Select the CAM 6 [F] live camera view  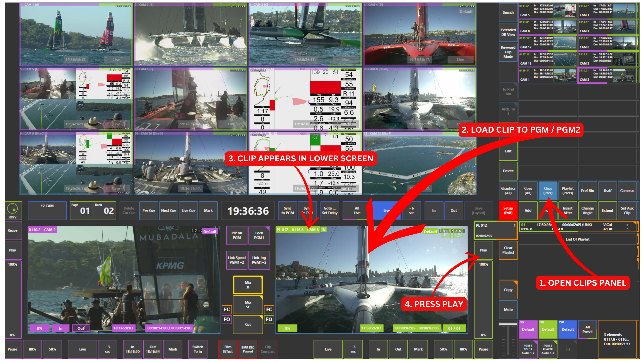[191, 99]
